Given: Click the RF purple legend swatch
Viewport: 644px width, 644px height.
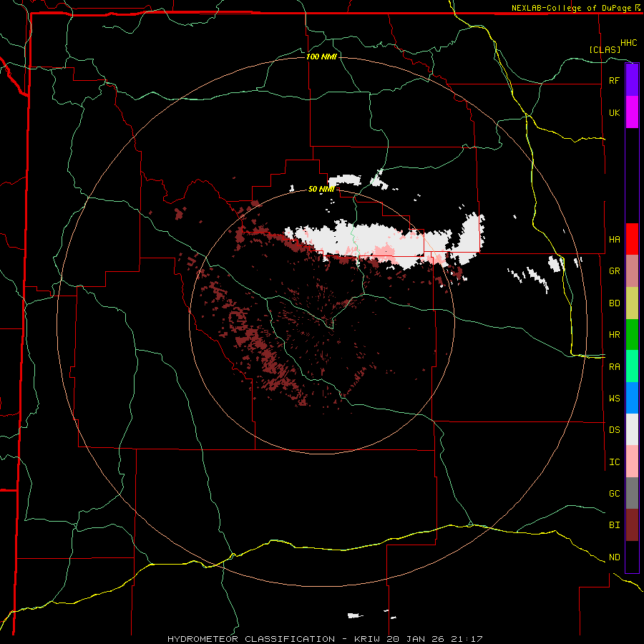Looking at the screenshot, I should tap(632, 80).
